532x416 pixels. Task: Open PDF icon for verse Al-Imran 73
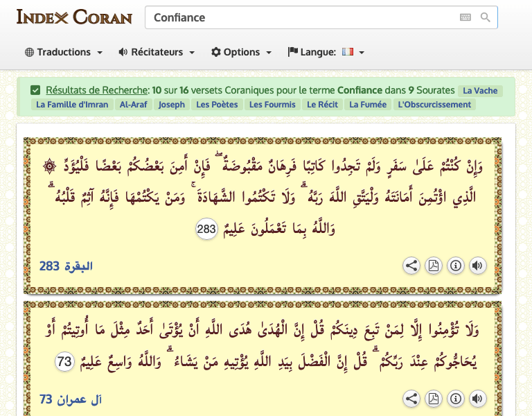tap(433, 399)
